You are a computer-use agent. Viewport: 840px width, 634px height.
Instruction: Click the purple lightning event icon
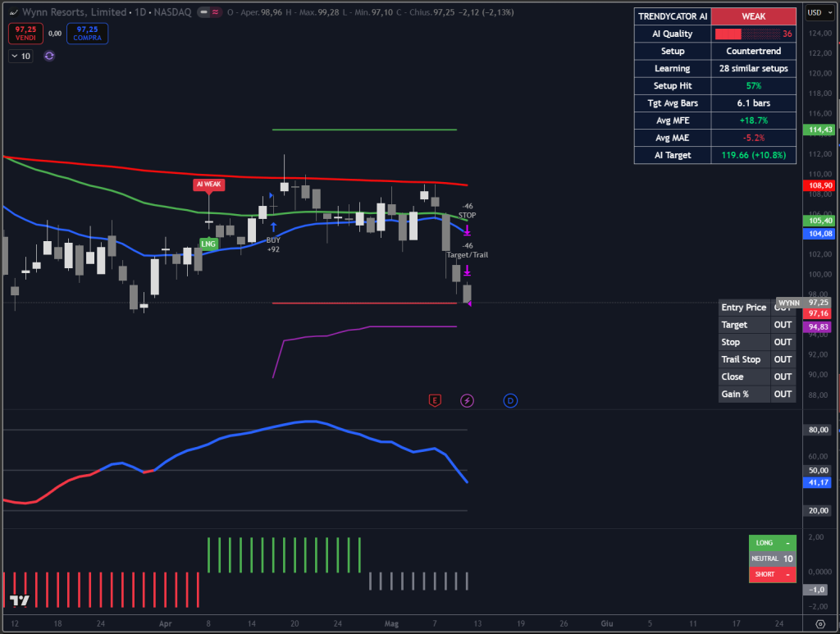pos(467,400)
